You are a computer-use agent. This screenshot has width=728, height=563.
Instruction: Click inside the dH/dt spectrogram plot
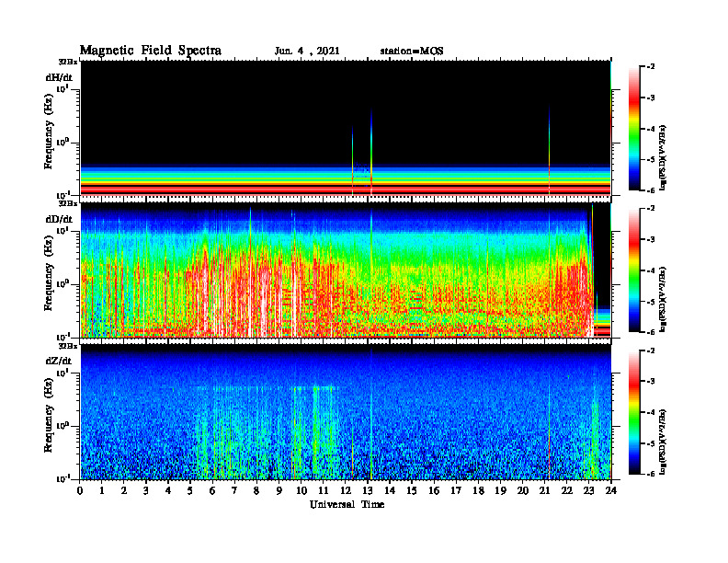[346, 128]
